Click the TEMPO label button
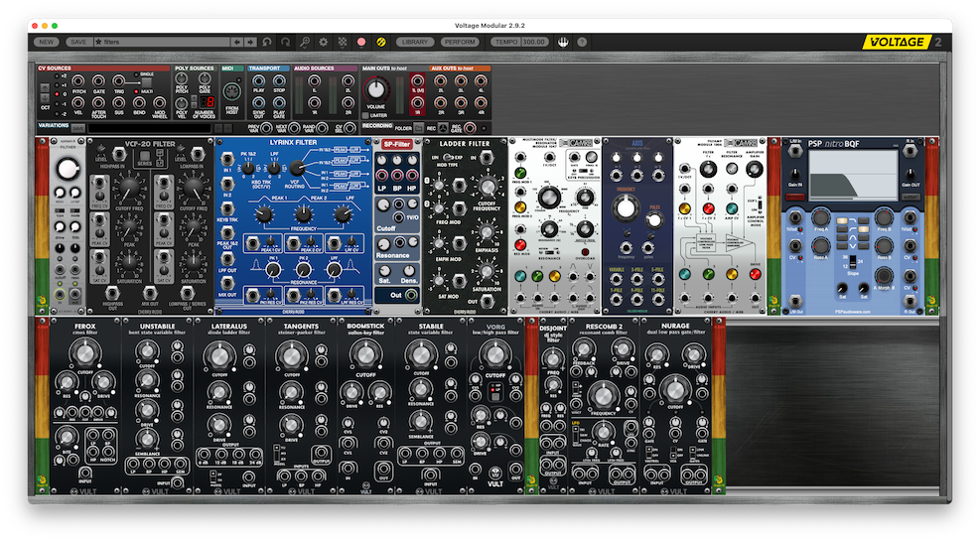The width and height of the screenshot is (980, 541). (x=505, y=42)
